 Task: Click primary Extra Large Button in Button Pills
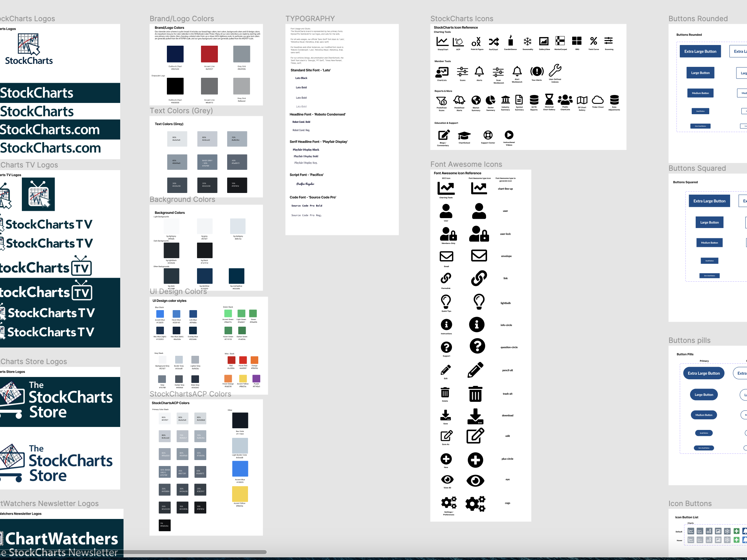(x=703, y=373)
